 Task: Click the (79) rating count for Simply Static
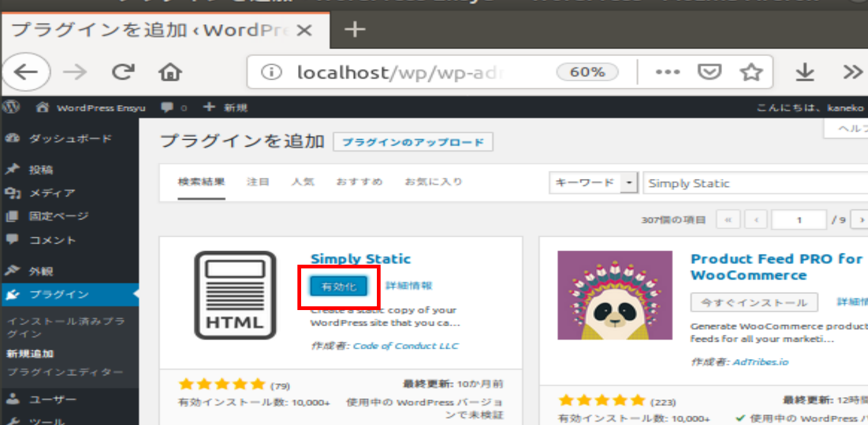(280, 386)
